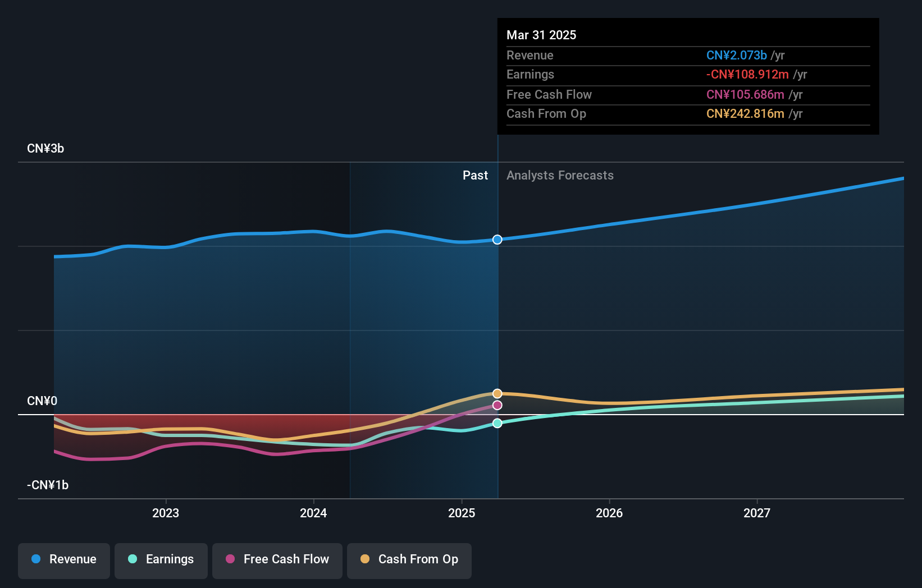Click the 2026 x-axis label
This screenshot has height=588, width=922.
609,513
